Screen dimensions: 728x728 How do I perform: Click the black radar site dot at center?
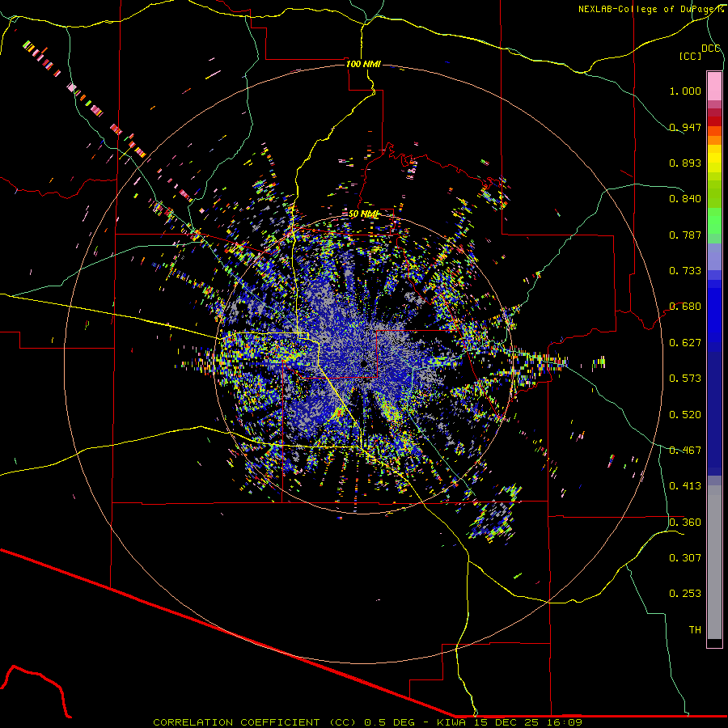pos(365,365)
